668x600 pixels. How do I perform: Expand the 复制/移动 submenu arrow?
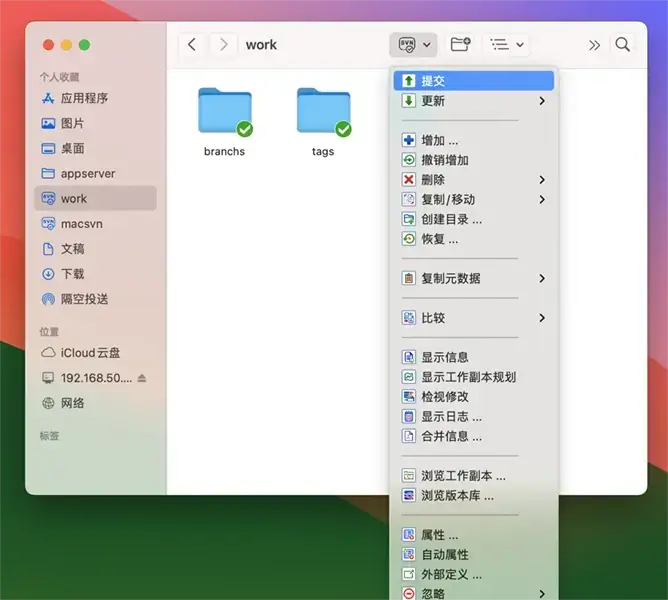(542, 199)
